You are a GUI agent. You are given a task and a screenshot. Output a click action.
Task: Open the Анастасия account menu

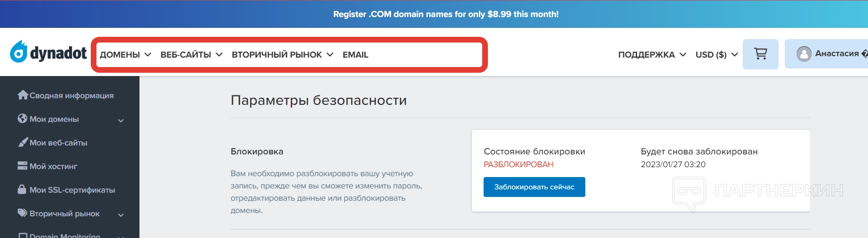point(837,54)
